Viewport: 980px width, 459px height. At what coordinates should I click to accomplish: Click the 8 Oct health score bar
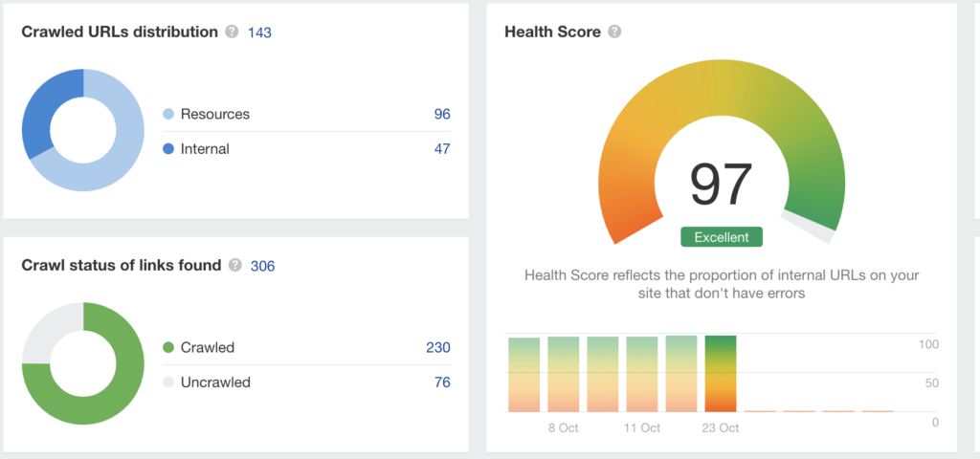click(x=564, y=373)
